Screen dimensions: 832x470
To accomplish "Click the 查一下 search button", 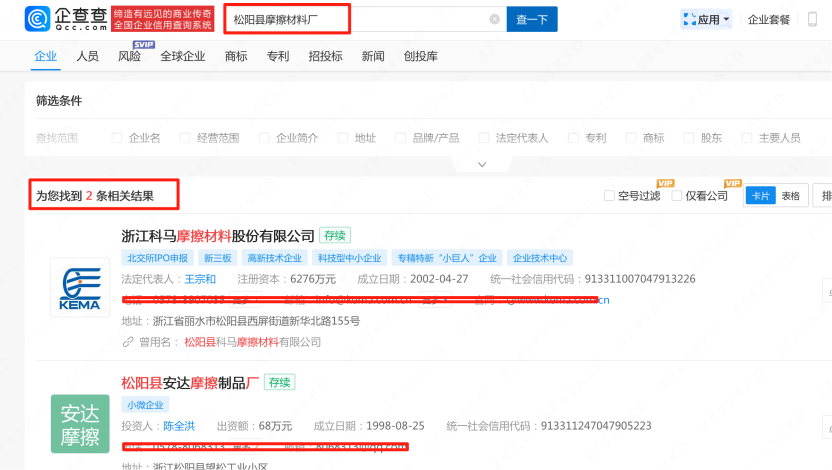I will pos(532,19).
